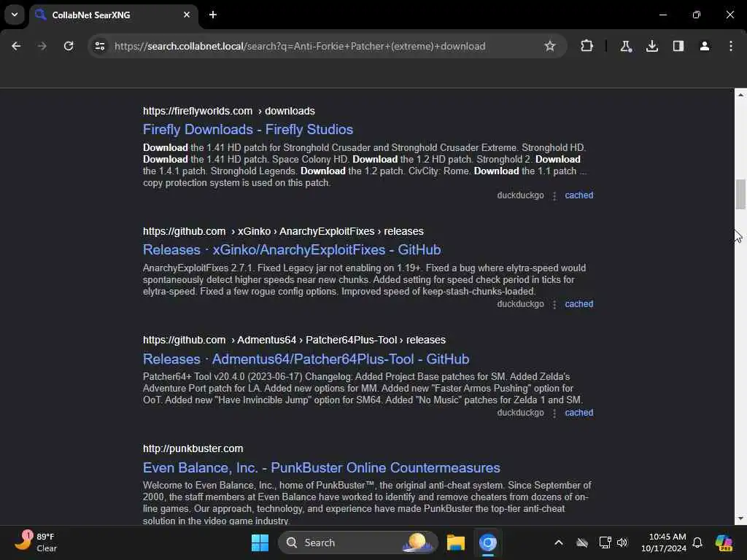Screen dimensions: 747x560
Task: Click duckduckgo label under Patcher64Plus-Tool result
Action: coord(520,413)
